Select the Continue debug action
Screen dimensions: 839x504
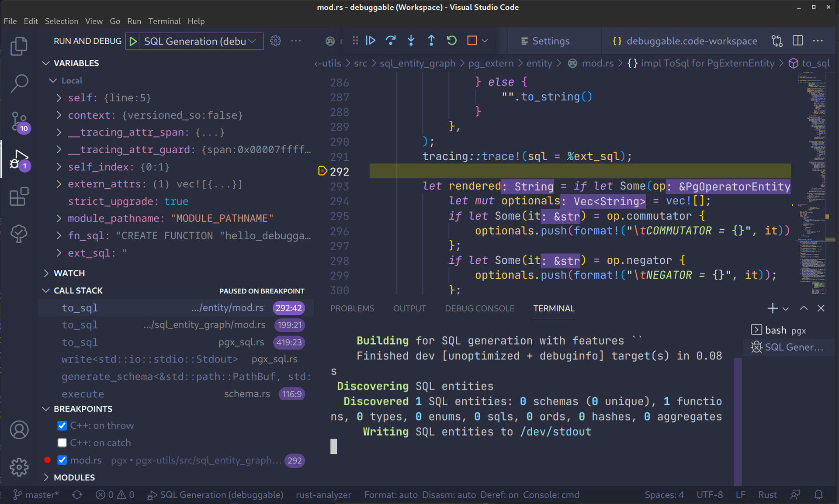click(371, 40)
